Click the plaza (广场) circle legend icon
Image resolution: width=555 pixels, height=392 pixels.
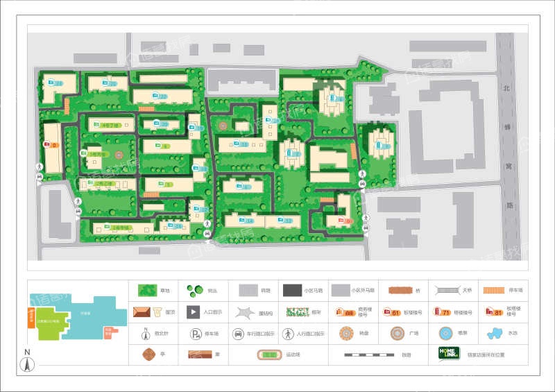point(398,334)
